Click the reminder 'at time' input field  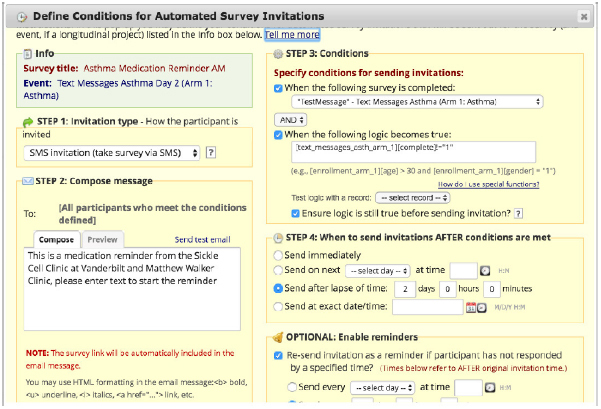pyautogui.click(x=468, y=388)
